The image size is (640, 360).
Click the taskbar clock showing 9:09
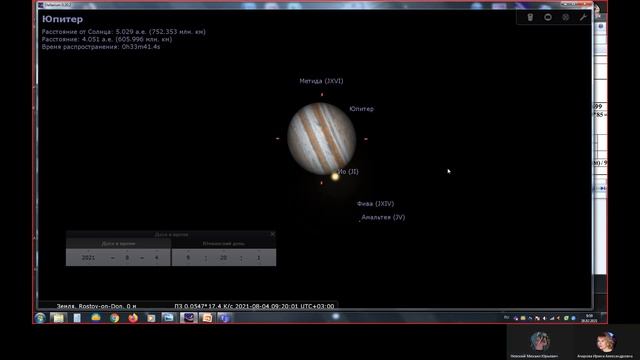pos(589,318)
